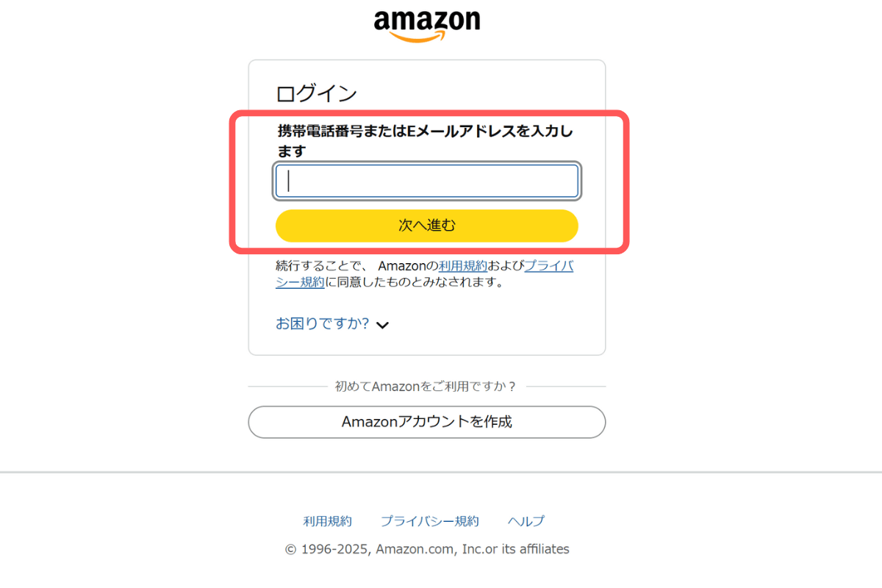
Task: Open the ヘルプ link in the footer
Action: [526, 521]
